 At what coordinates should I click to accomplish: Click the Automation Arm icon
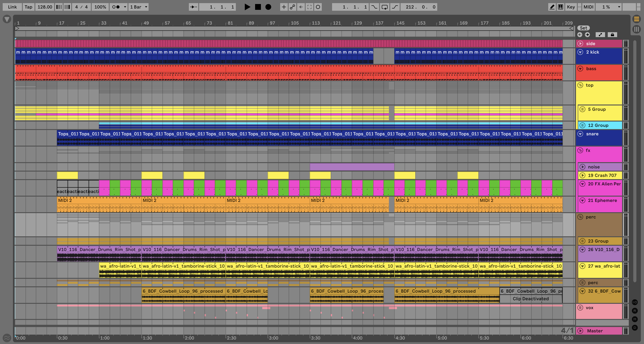tap(292, 7)
